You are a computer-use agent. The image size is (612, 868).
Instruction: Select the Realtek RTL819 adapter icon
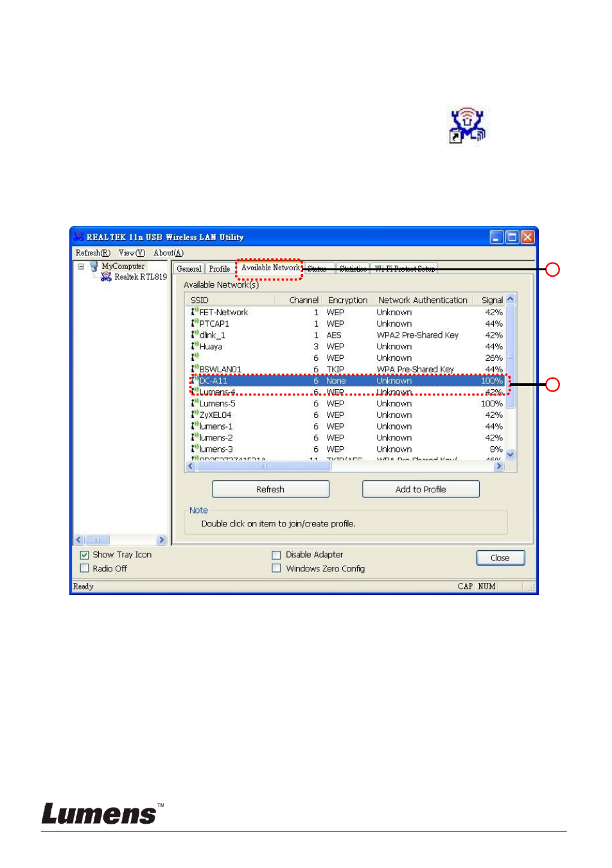(106, 277)
